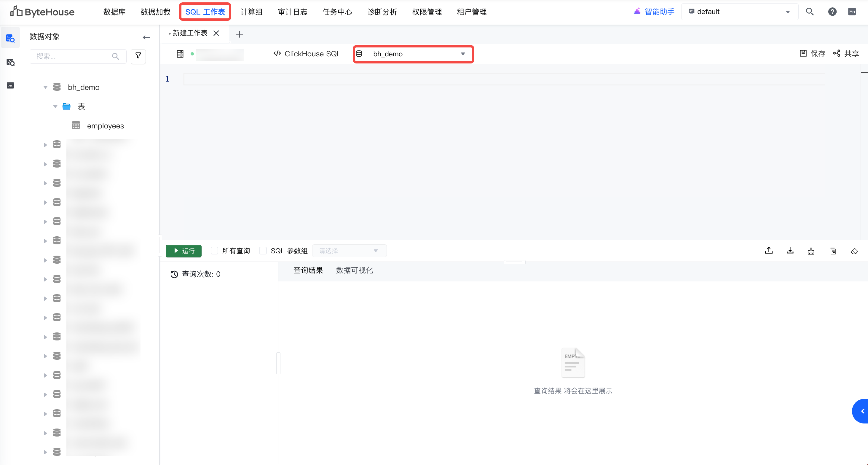The height and width of the screenshot is (465, 868).
Task: Collapse the bh_demo database tree node
Action: (x=45, y=87)
